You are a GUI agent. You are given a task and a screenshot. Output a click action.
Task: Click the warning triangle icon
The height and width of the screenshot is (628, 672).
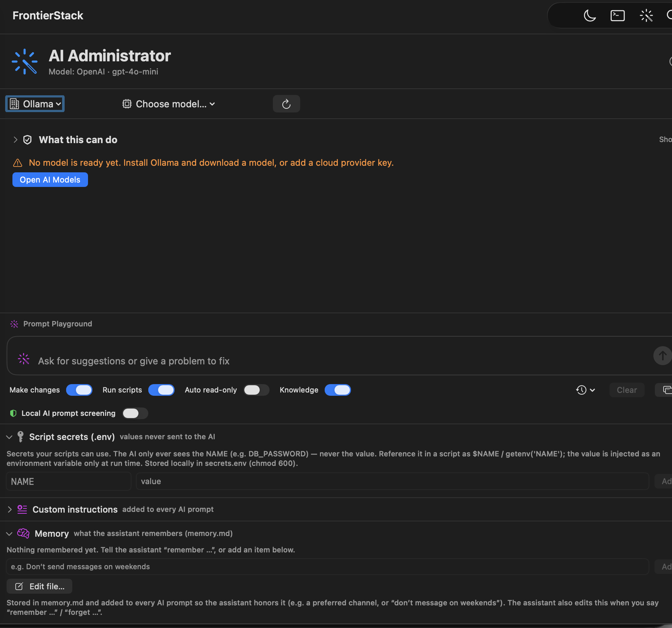(18, 163)
